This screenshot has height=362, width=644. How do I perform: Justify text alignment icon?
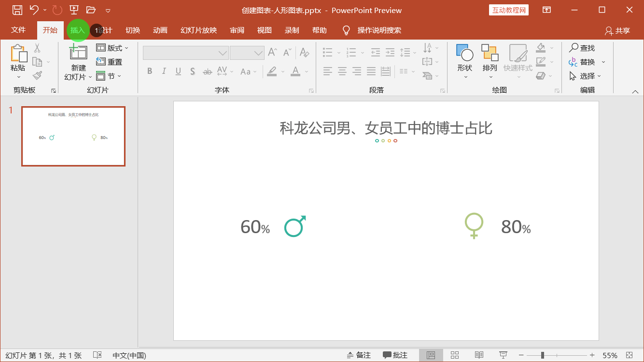tap(371, 71)
